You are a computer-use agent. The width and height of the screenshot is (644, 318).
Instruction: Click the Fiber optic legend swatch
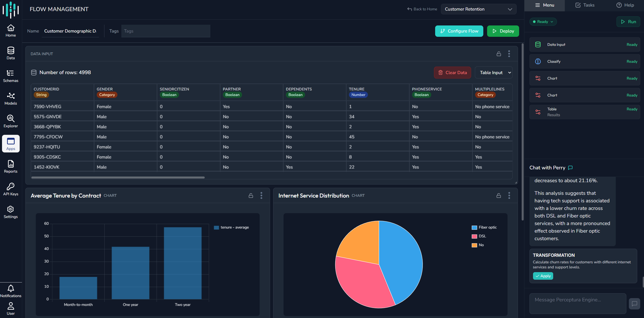click(x=474, y=228)
